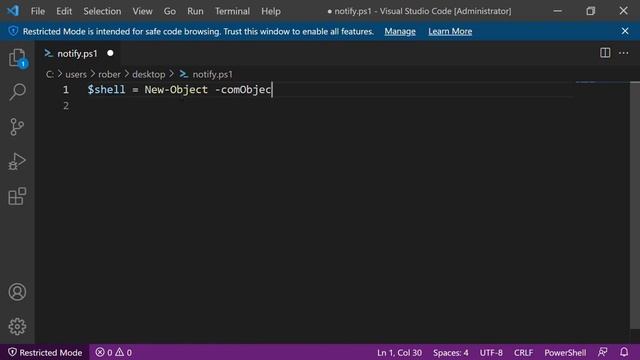The height and width of the screenshot is (360, 640).
Task: Select the notify.ps1 editor tab
Action: pyautogui.click(x=78, y=53)
